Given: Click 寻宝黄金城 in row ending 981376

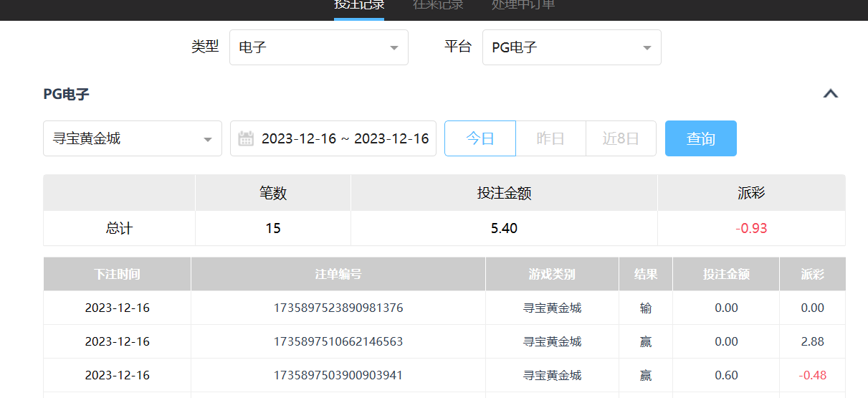Looking at the screenshot, I should pos(552,308).
